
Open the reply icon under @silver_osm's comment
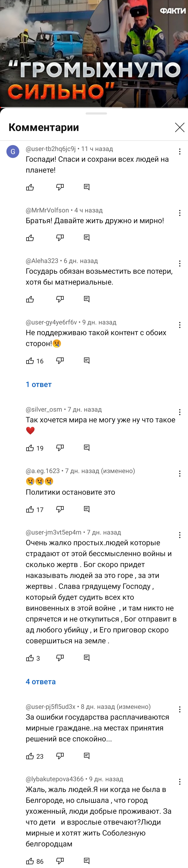(x=87, y=448)
